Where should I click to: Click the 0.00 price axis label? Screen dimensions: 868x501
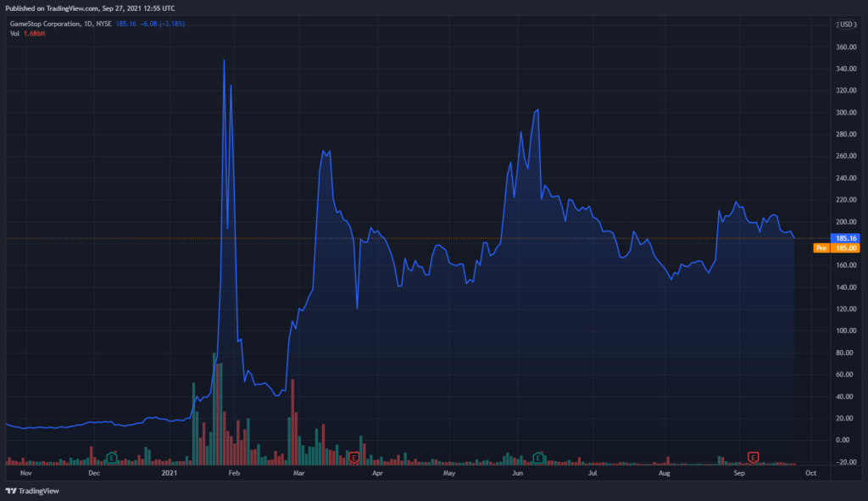click(x=843, y=440)
